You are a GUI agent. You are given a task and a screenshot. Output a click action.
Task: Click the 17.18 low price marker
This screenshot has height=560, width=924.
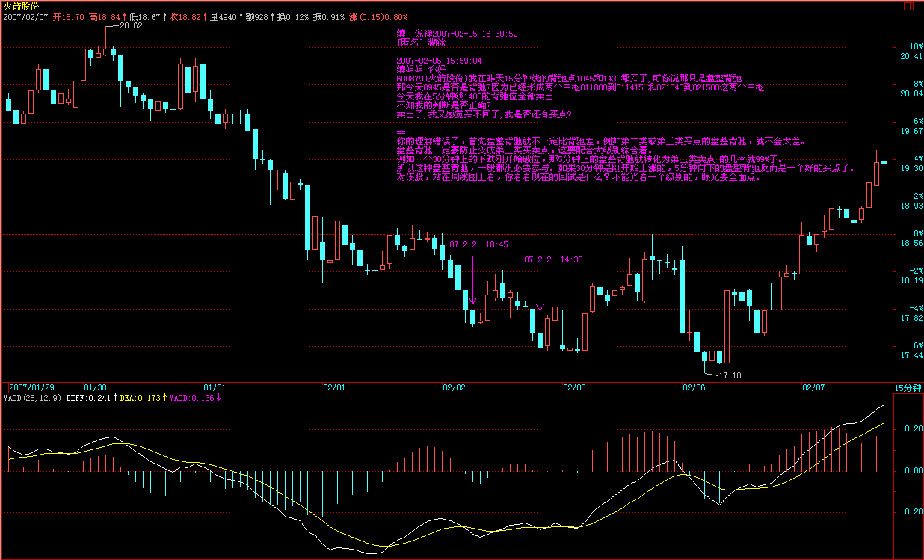[x=729, y=375]
